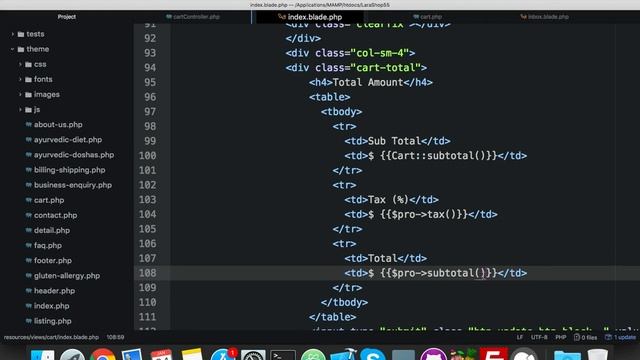Click the </table> closing tag
The width and height of the screenshot is (640, 360).
pos(332,317)
